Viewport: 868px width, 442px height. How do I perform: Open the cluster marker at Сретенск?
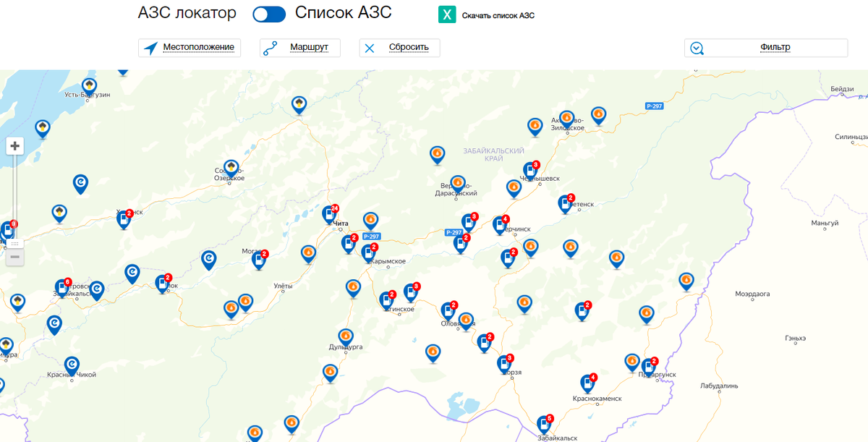(x=565, y=205)
